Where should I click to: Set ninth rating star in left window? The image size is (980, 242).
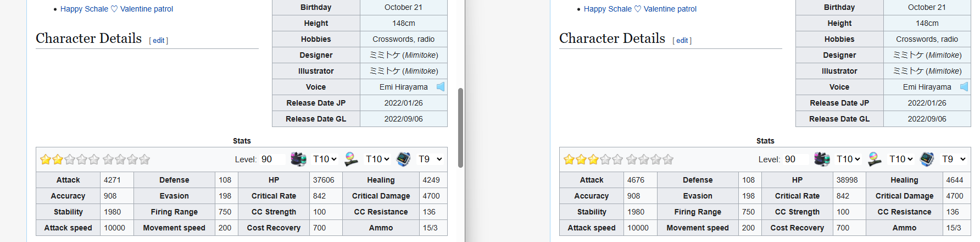[x=144, y=159]
